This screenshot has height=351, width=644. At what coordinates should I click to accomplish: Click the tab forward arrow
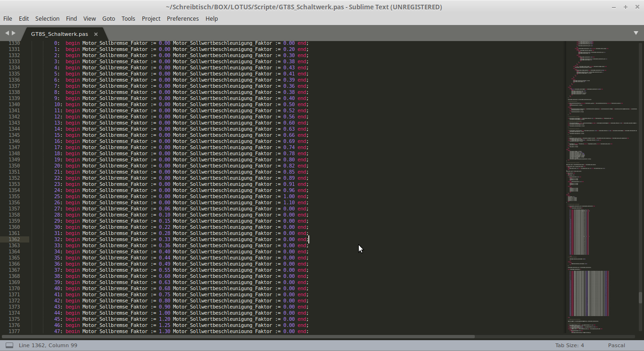click(14, 33)
